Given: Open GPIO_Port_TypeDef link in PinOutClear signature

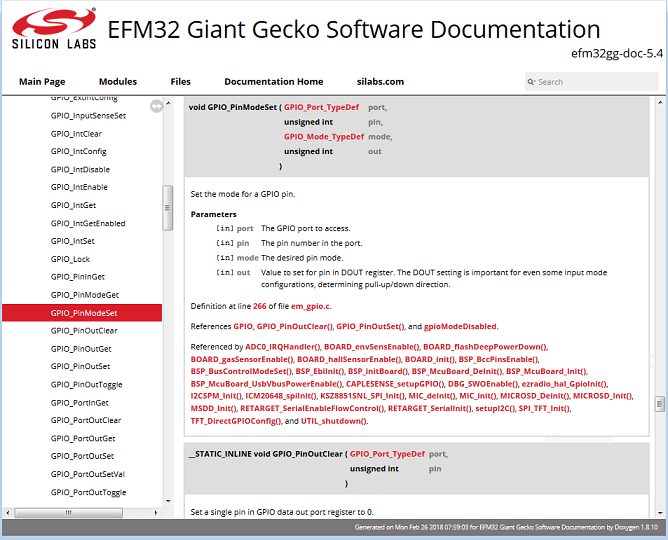Looking at the screenshot, I should 387,454.
